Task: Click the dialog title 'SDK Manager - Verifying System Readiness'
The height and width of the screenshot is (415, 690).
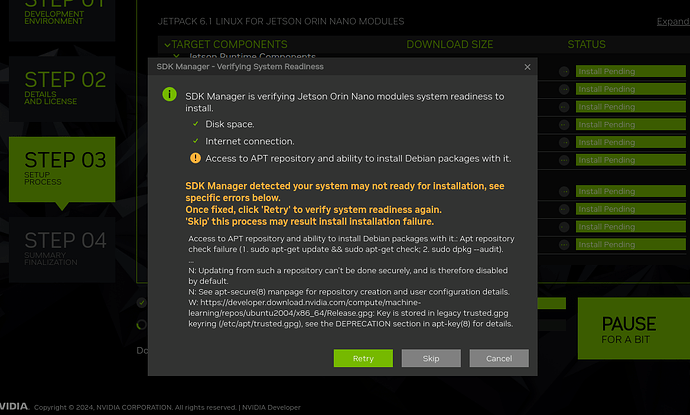Action: (x=240, y=66)
